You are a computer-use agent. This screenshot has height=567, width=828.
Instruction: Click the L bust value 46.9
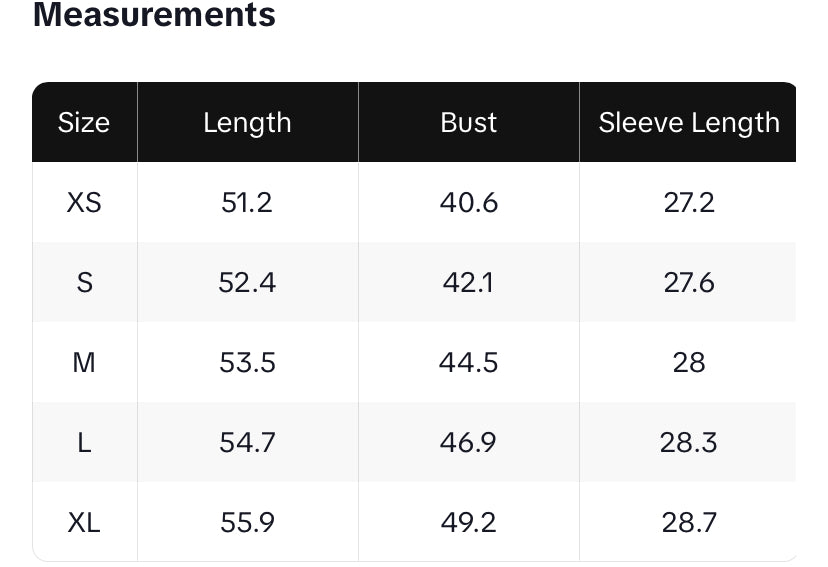click(x=468, y=442)
